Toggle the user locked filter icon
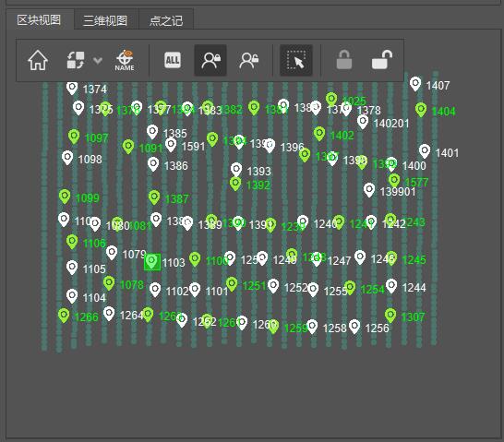The height and width of the screenshot is (442, 504). pos(210,60)
